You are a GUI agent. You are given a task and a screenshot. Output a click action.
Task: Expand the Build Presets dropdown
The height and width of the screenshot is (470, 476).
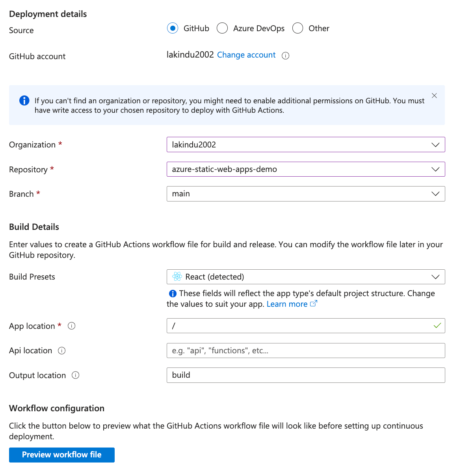(306, 277)
